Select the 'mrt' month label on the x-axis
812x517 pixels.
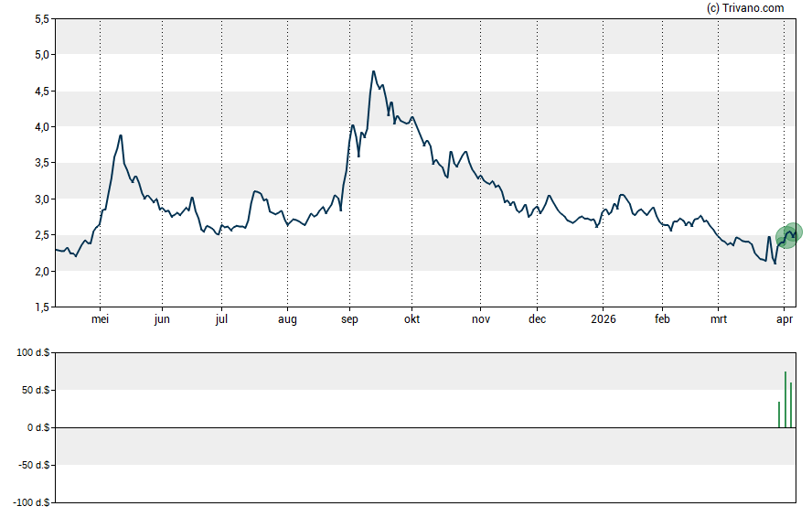point(719,319)
